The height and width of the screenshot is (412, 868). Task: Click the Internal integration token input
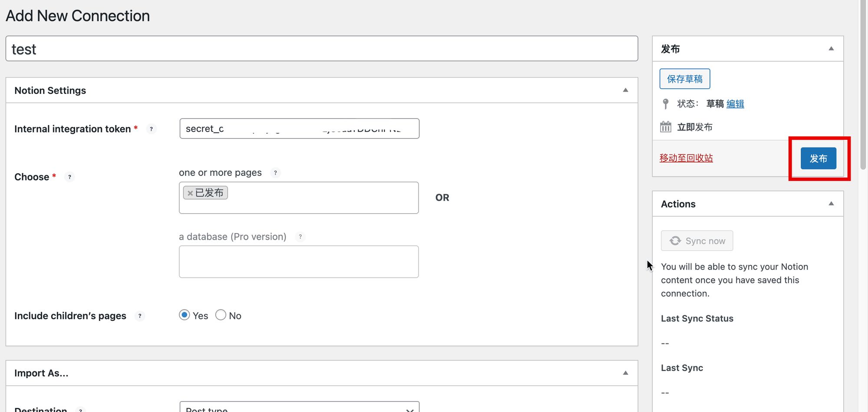point(299,129)
